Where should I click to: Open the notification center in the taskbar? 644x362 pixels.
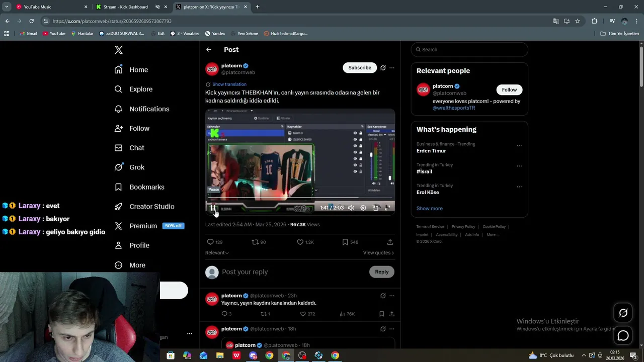pos(633,355)
